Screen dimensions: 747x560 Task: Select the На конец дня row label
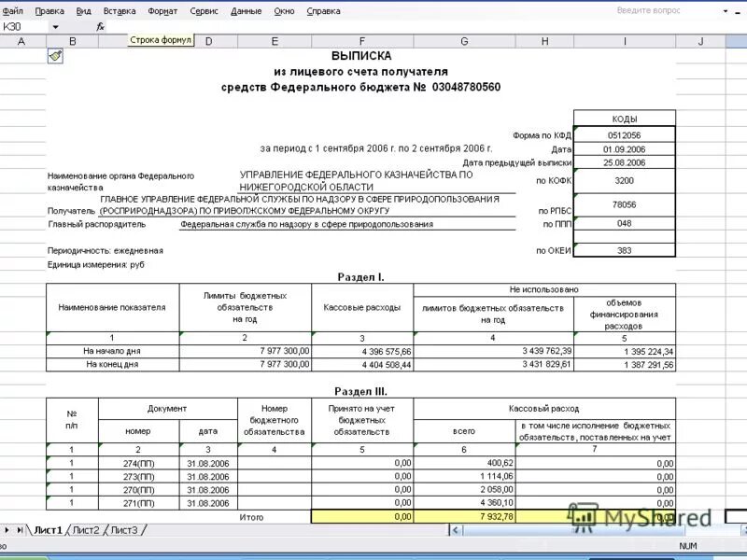click(112, 364)
